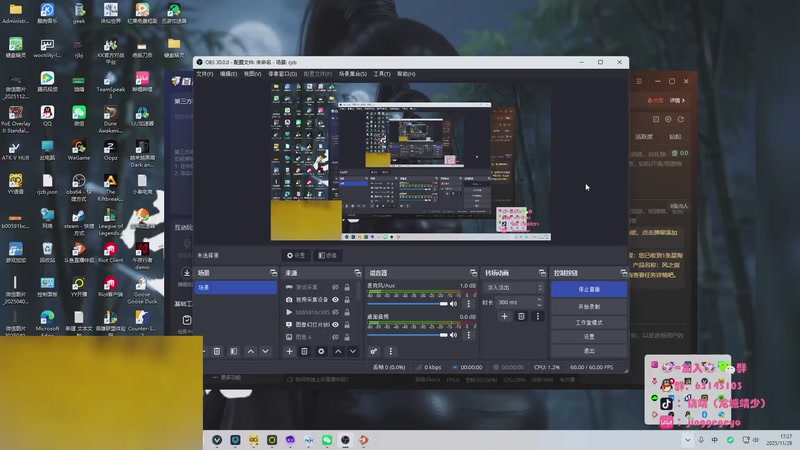This screenshot has height=450, width=800.
Task: Show the hidden 图像 4 source
Action: (335, 337)
